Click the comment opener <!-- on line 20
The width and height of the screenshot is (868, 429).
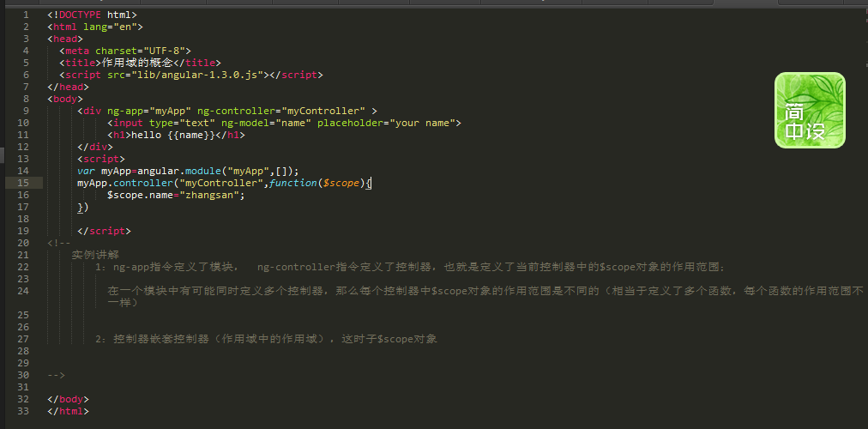(59, 243)
